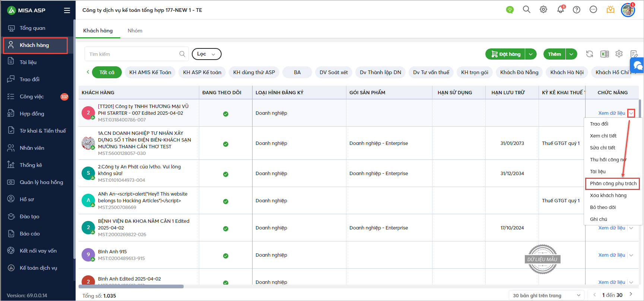Toggle the hamburger sidebar menu
Screen dimensions: 644x301
[67, 10]
